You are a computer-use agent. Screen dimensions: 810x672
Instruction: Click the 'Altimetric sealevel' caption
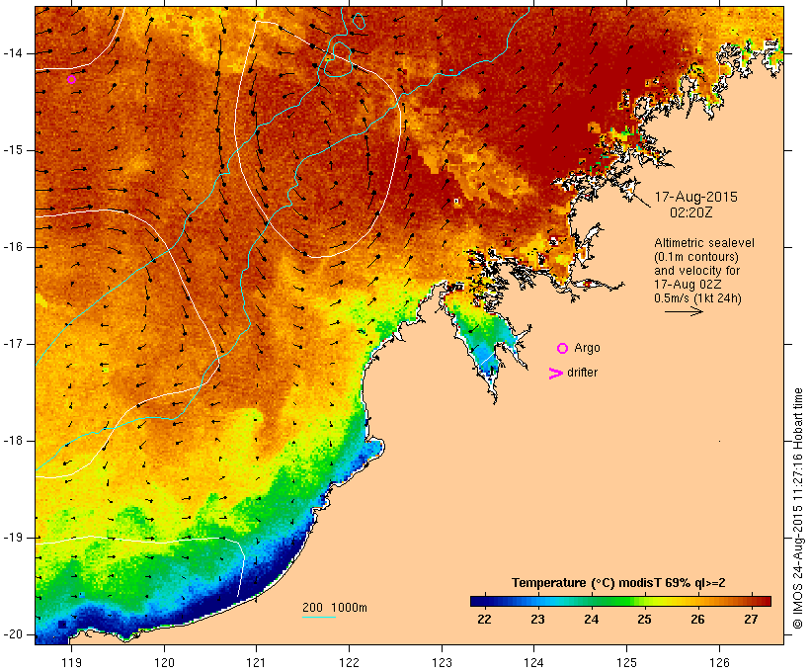pyautogui.click(x=704, y=243)
